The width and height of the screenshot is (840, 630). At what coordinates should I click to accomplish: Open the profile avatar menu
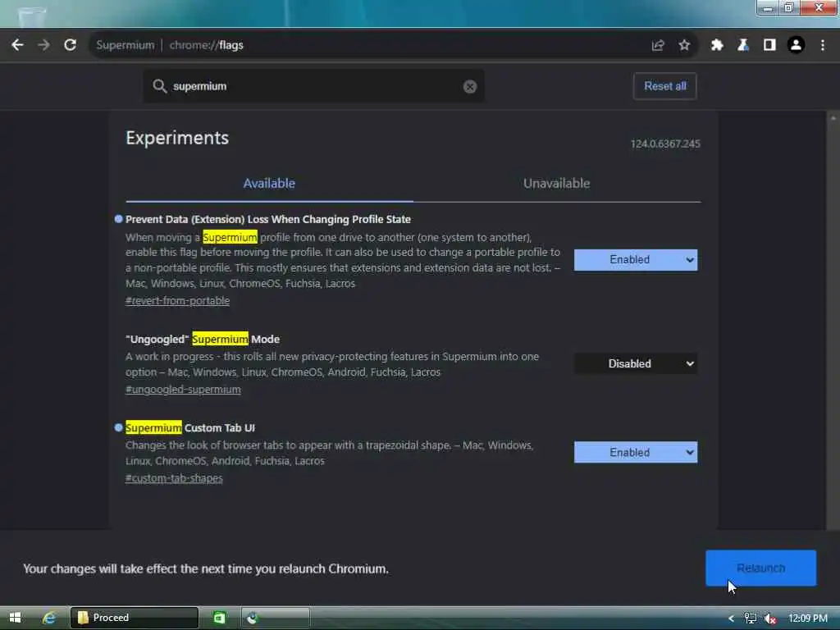pos(796,45)
